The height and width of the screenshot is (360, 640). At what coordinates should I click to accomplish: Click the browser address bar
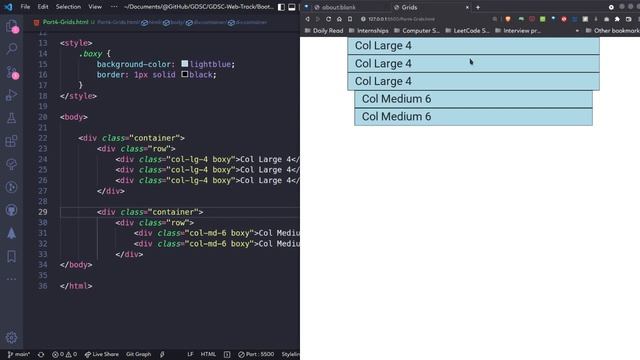(424, 19)
